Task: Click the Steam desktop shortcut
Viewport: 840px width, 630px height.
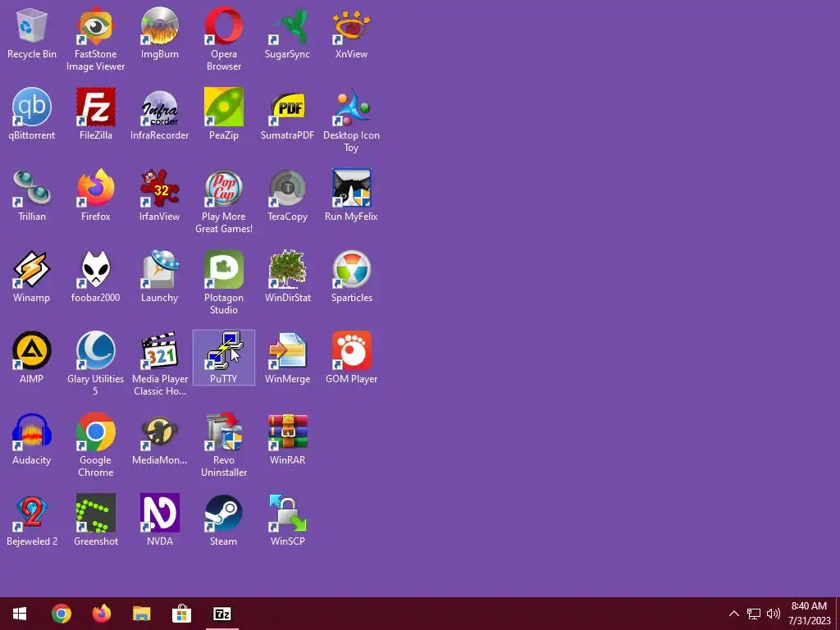Action: pos(224,520)
